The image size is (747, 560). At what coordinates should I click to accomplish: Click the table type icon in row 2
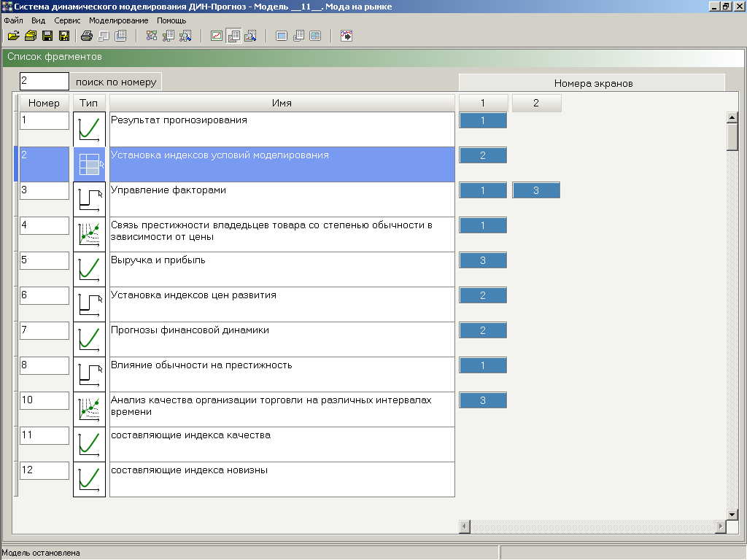click(89, 164)
